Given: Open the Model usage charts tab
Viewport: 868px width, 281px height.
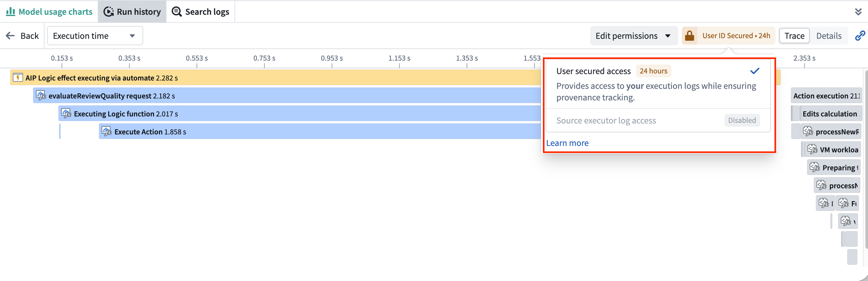Looking at the screenshot, I should 49,12.
